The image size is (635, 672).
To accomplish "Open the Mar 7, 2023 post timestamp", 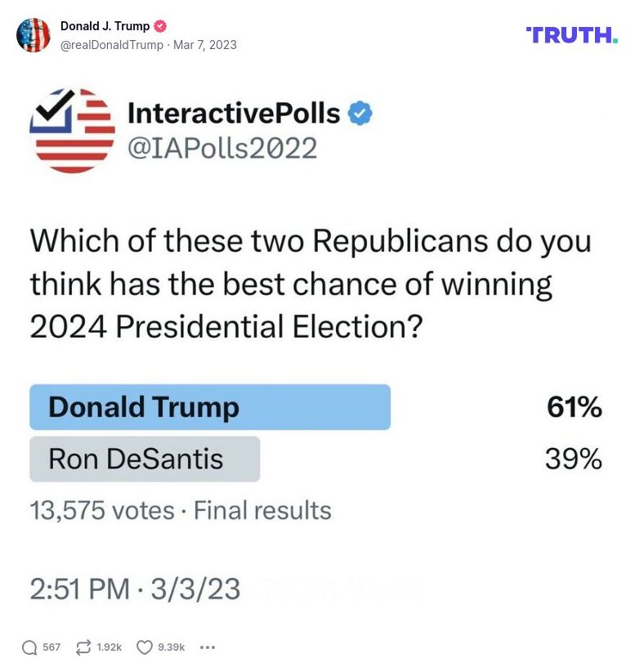I will tap(207, 45).
